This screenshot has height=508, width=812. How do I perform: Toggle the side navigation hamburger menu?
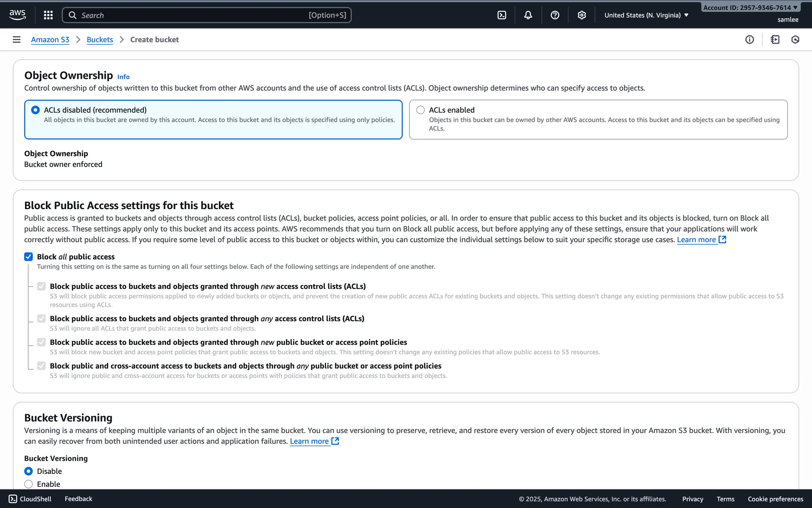tap(16, 39)
